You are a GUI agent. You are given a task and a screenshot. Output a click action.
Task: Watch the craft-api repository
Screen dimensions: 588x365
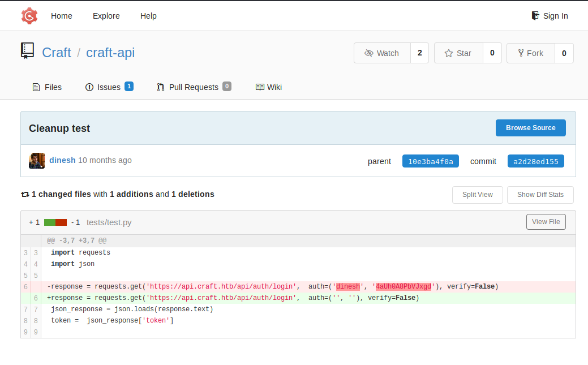[x=382, y=53]
